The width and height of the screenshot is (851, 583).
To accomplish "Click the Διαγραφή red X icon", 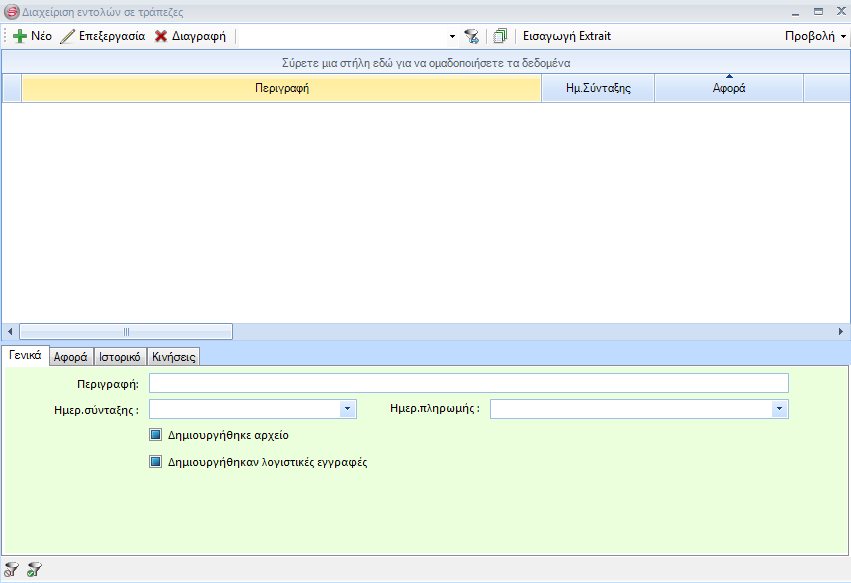I will 160,36.
